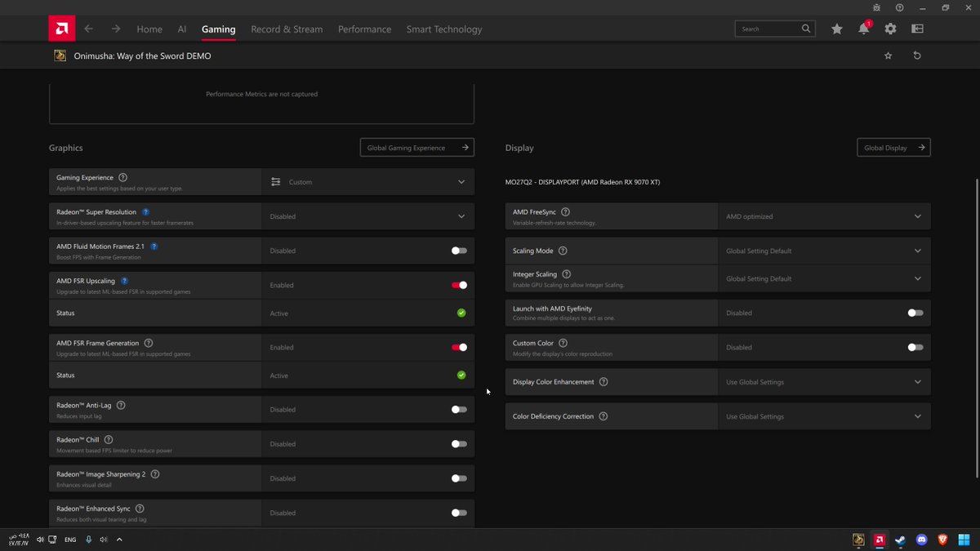Click the Onimusha game thumbnail icon
The height and width of the screenshot is (551, 980).
[x=60, y=56]
